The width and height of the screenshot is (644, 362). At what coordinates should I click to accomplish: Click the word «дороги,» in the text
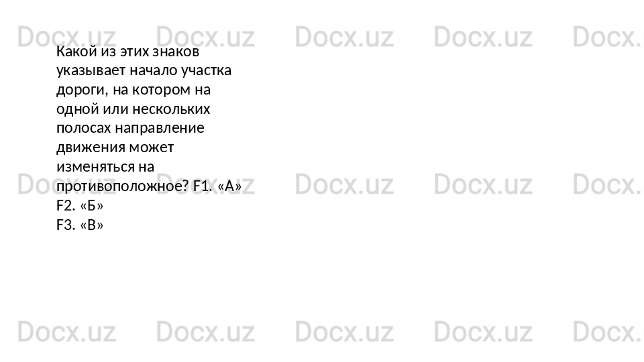point(82,90)
